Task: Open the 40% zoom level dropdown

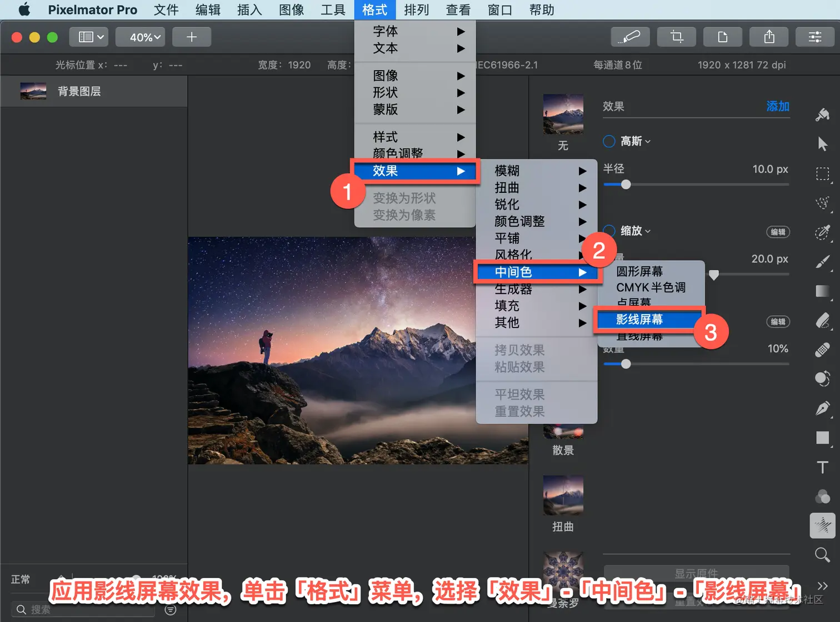Action: pyautogui.click(x=141, y=37)
